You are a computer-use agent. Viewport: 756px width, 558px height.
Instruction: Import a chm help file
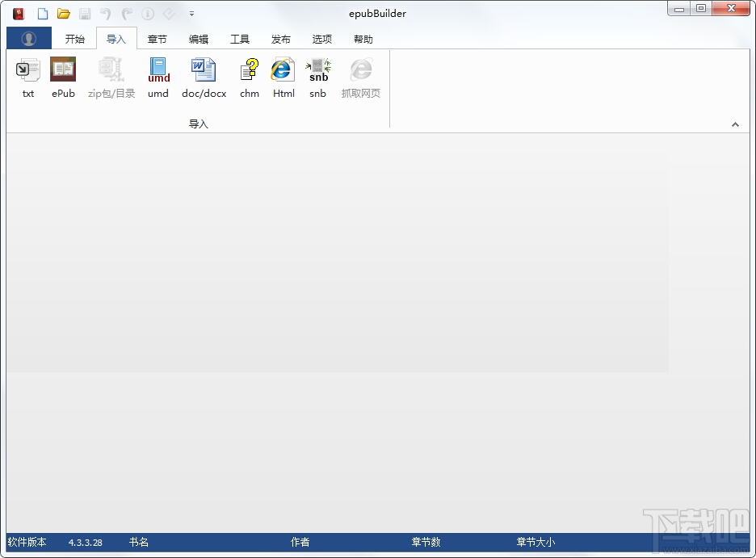(x=250, y=78)
